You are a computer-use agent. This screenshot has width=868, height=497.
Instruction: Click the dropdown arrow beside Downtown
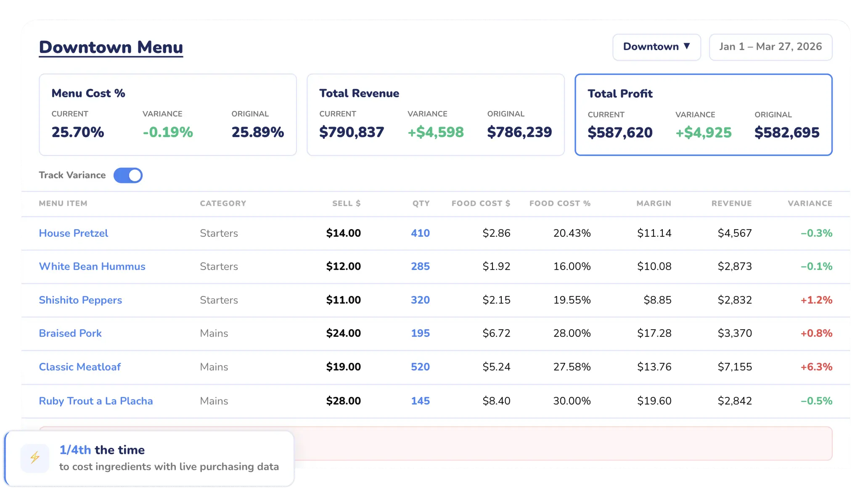point(687,46)
